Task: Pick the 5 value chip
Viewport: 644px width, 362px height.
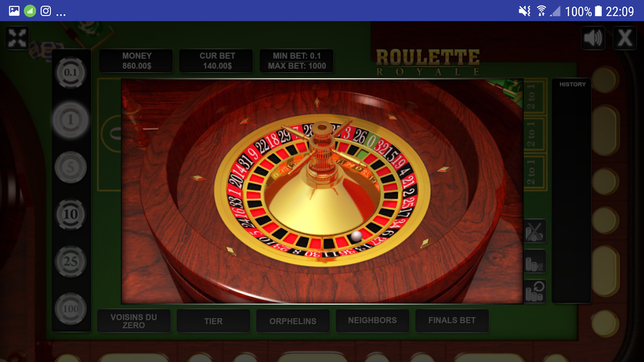Action: click(71, 167)
